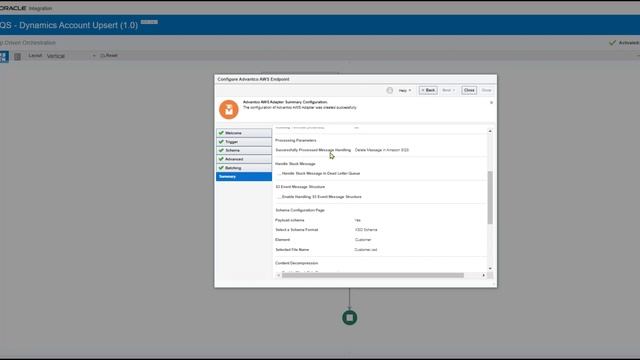Click the Activated checkmark status icon

point(612,42)
